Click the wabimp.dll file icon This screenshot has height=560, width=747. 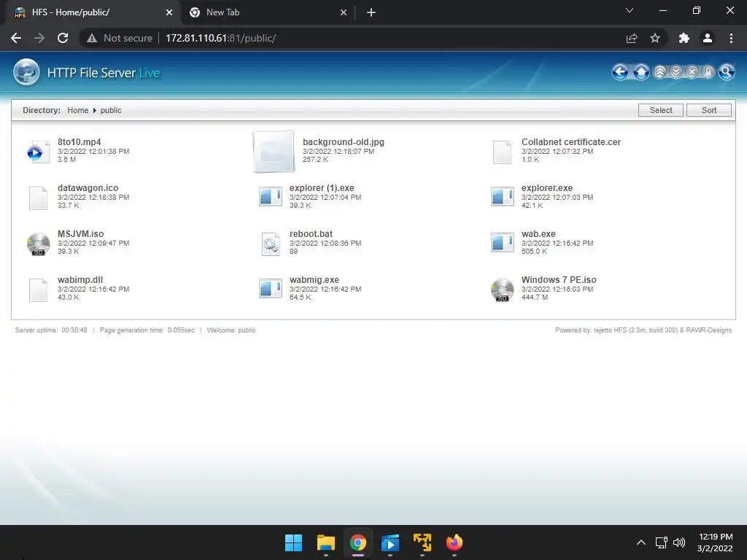[38, 289]
